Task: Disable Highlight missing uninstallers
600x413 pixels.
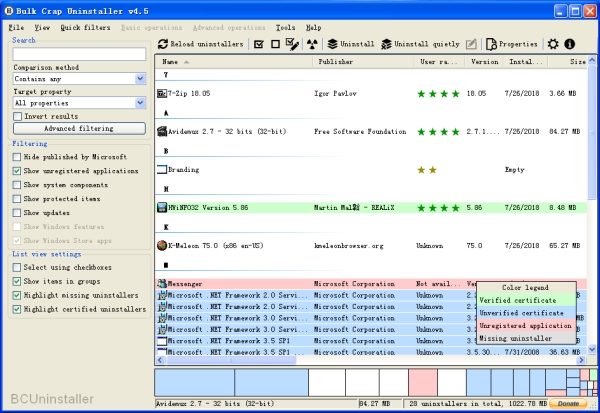Action: pos(16,295)
